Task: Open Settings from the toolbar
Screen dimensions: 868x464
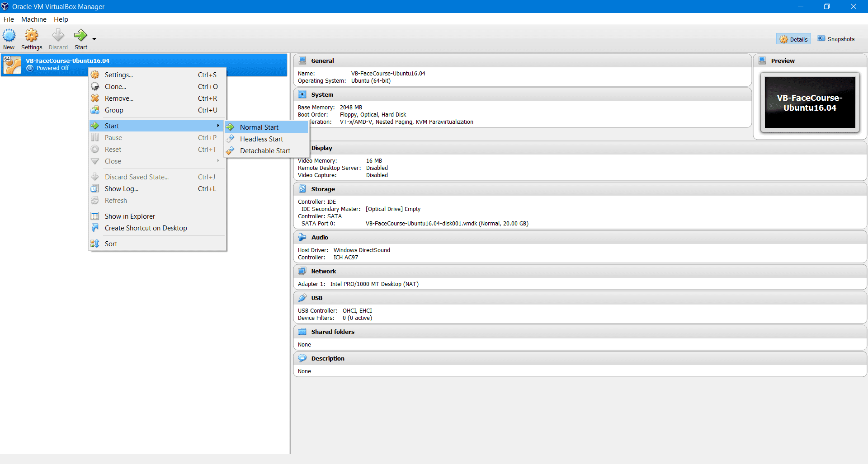Action: click(x=32, y=39)
